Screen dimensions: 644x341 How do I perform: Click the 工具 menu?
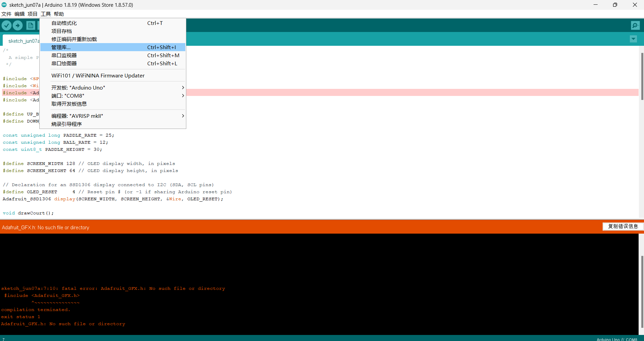tap(46, 14)
